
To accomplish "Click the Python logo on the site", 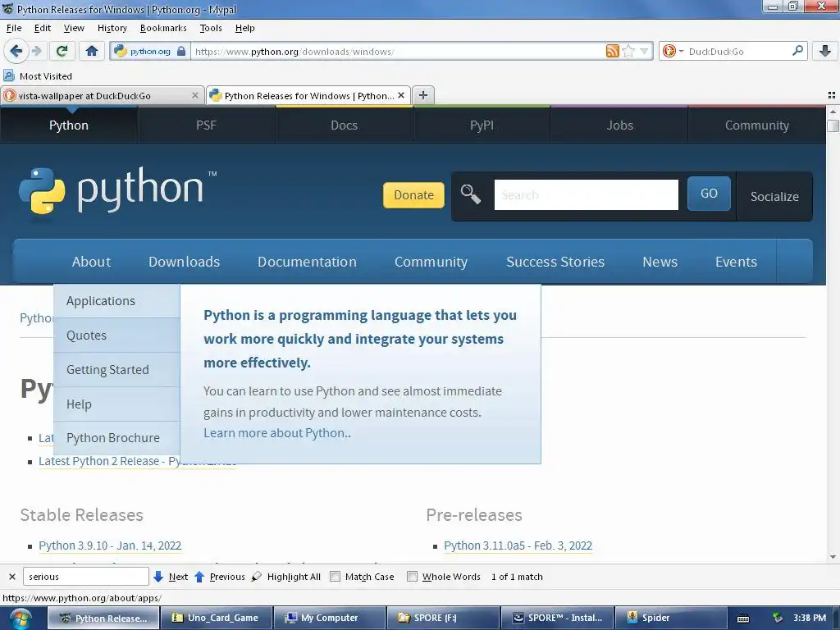I will point(117,190).
